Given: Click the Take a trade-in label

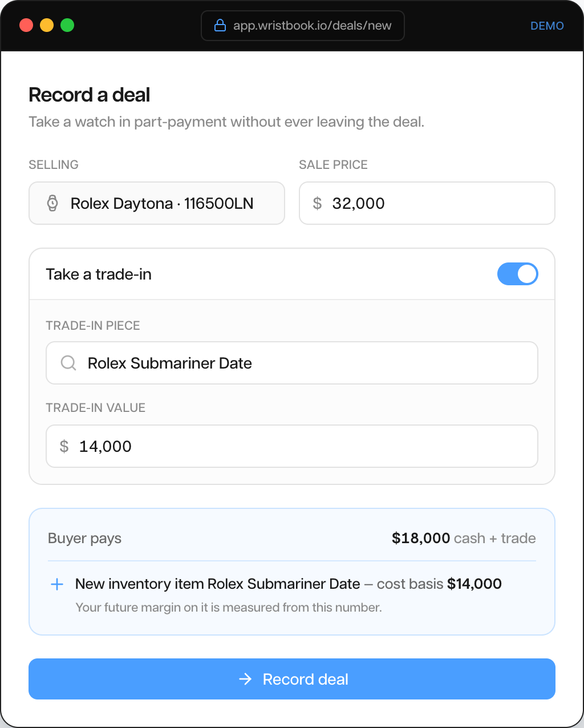Looking at the screenshot, I should [x=99, y=274].
